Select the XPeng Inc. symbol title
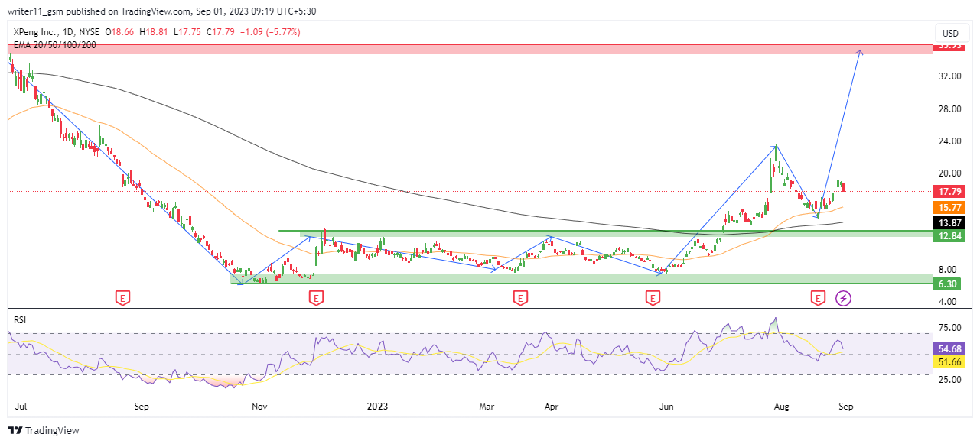The width and height of the screenshot is (980, 444). [37, 32]
